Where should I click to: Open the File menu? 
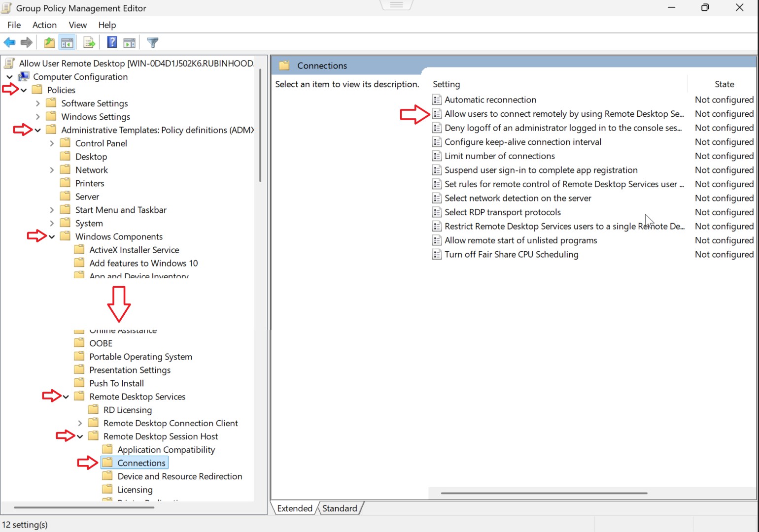coord(14,25)
